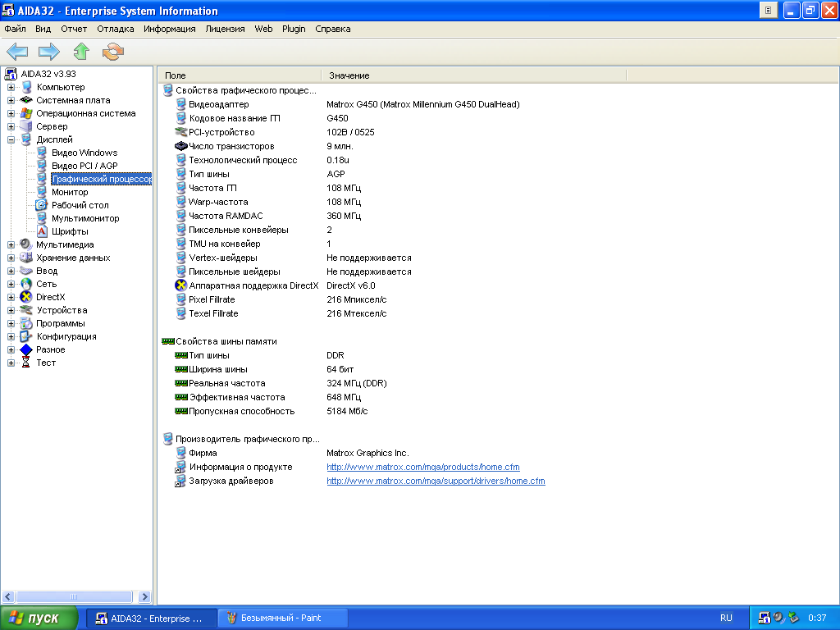Open the Matrox product information link
This screenshot has height=630, width=840.
coord(422,467)
